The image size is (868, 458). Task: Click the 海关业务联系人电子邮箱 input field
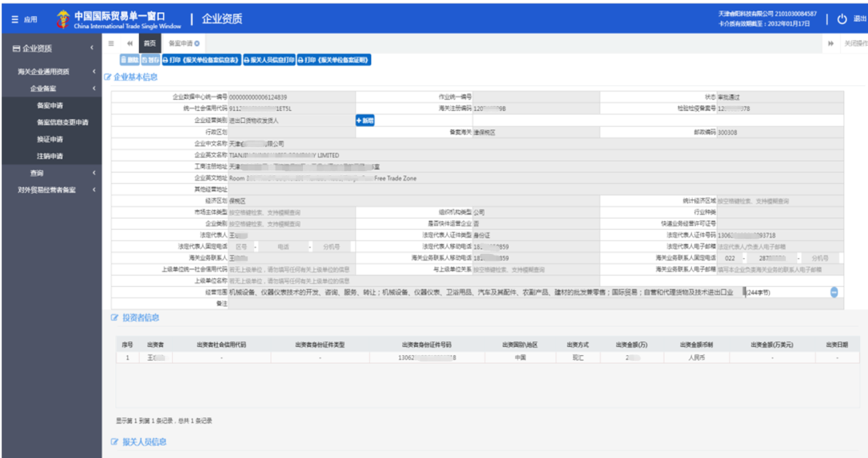pyautogui.click(x=780, y=269)
